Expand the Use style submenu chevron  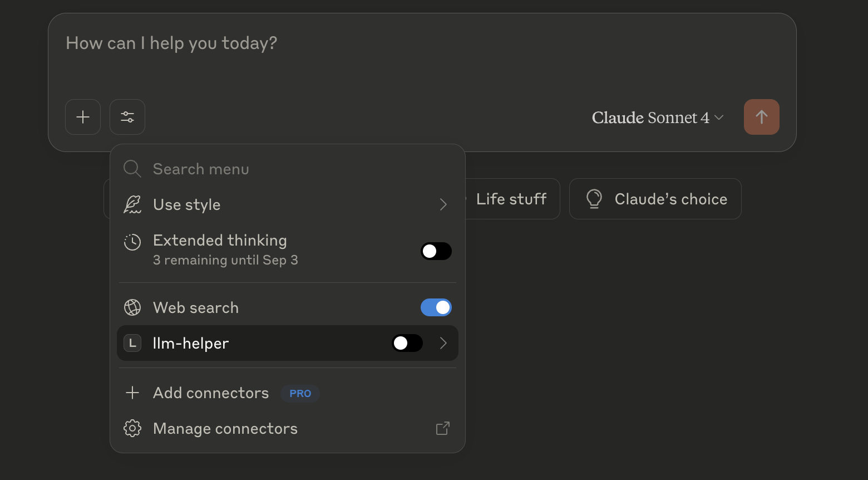443,204
